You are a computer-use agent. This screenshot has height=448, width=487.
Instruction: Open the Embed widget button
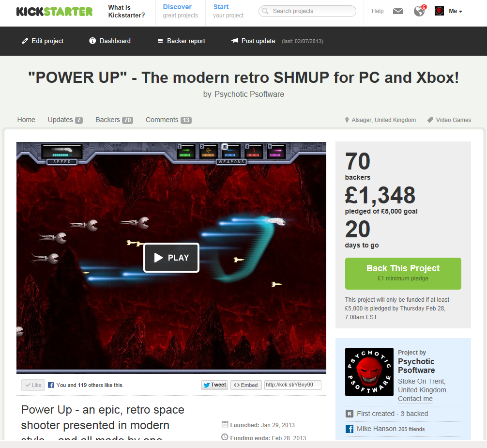coord(246,385)
